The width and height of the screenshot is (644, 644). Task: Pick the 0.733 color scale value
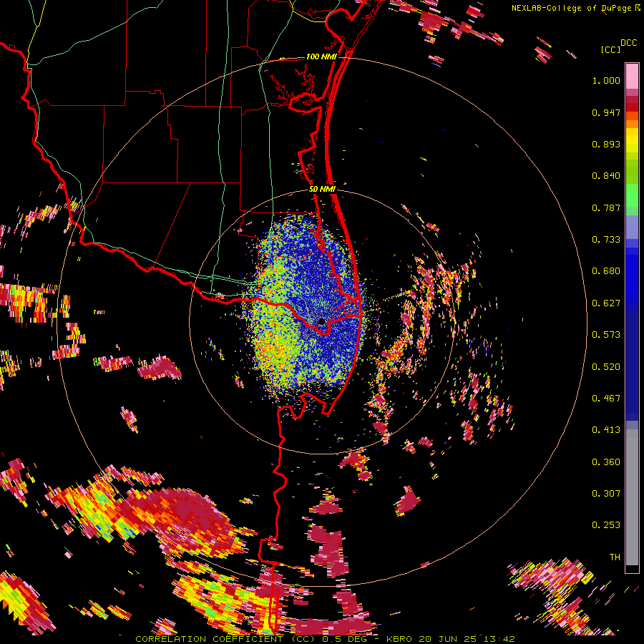click(606, 240)
